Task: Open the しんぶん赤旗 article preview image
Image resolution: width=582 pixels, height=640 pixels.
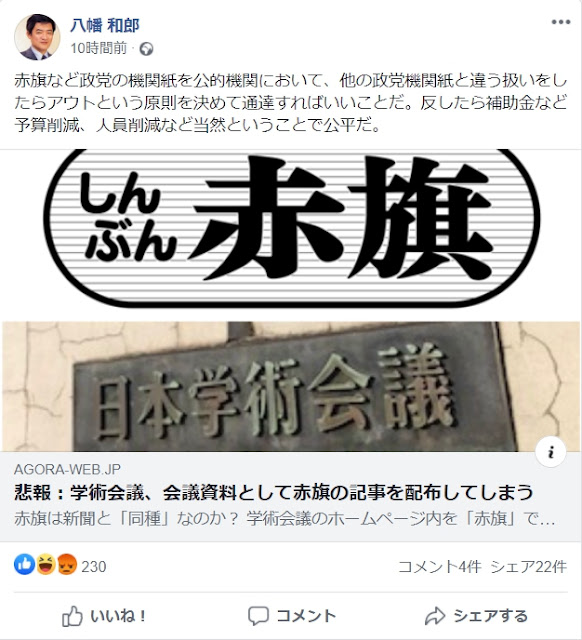Action: [x=291, y=300]
